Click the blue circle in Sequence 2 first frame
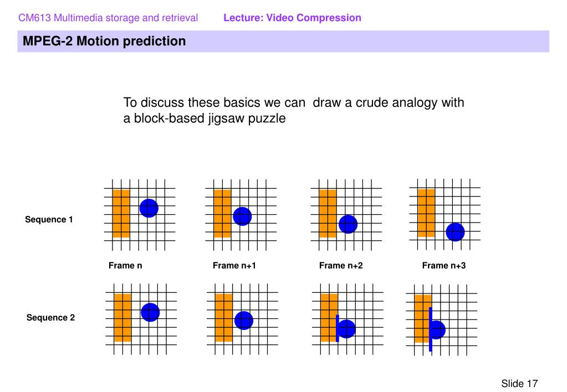 (150, 312)
